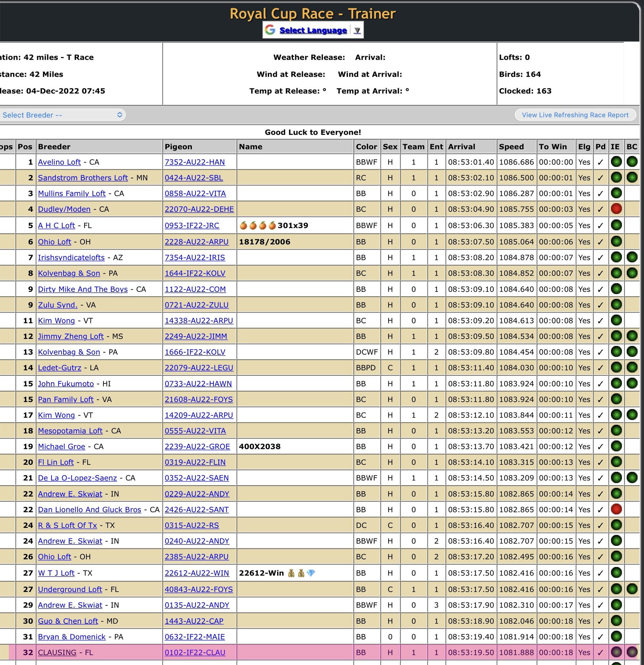Click color code BBPD in Ledet-Gutrz row

click(366, 368)
